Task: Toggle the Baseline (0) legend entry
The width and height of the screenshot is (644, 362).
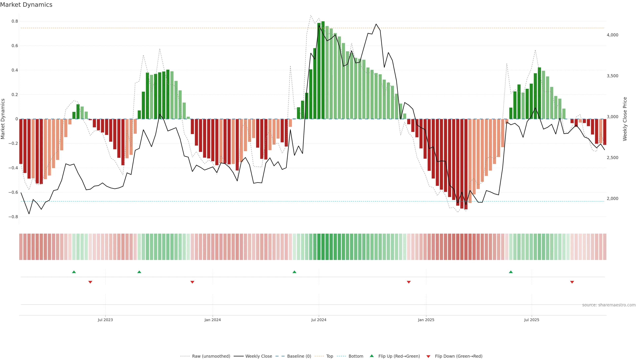Action: (299, 356)
